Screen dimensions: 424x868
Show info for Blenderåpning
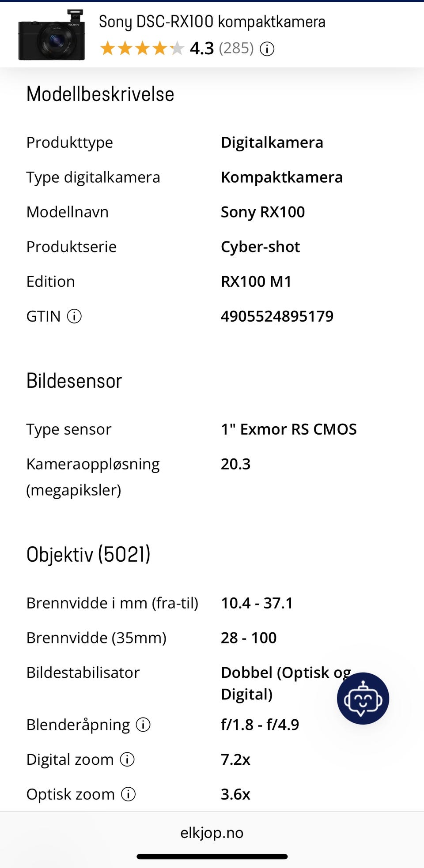143,725
